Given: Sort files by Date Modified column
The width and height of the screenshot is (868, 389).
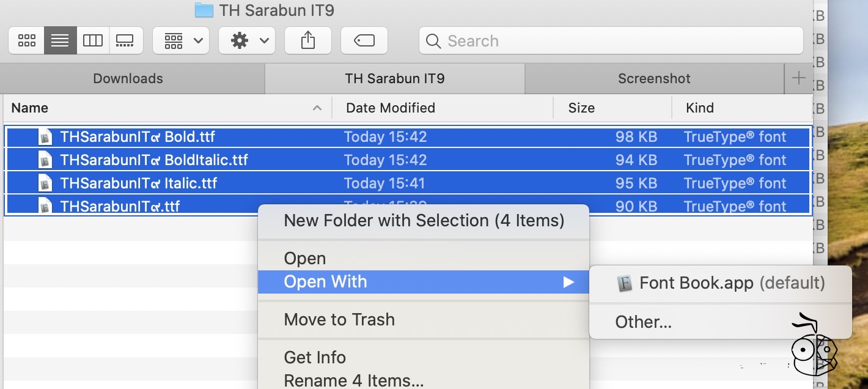Looking at the screenshot, I should 390,108.
